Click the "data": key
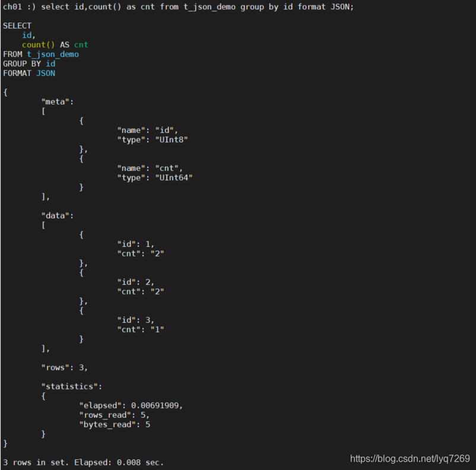This screenshot has width=476, height=470. point(58,215)
